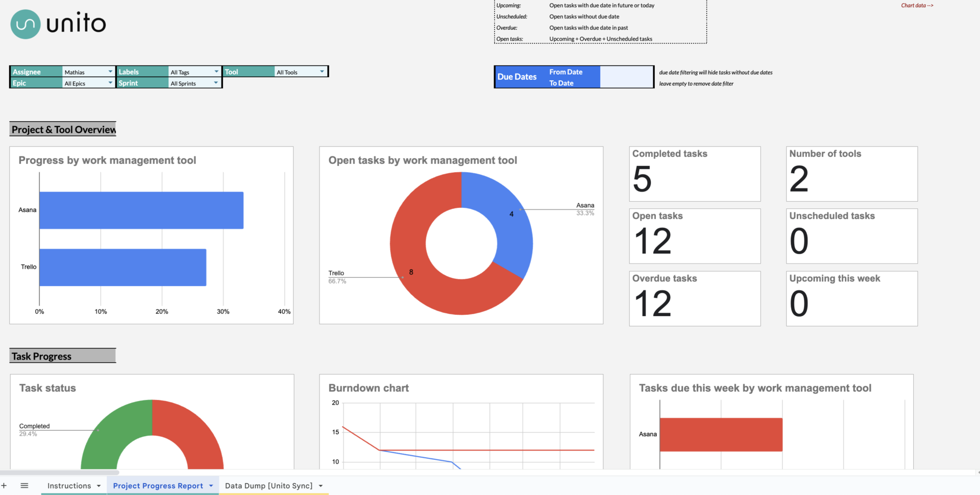Click the Chart data link
The image size is (980, 495).
(x=916, y=5)
